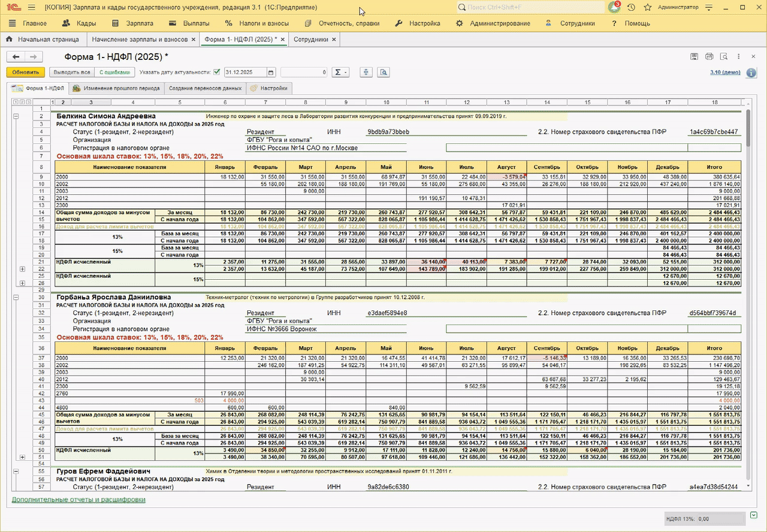Image resolution: width=767 pixels, height=532 pixels.
Task: Toggle the 'Указать дату актуальности' checkbox
Action: [x=216, y=72]
